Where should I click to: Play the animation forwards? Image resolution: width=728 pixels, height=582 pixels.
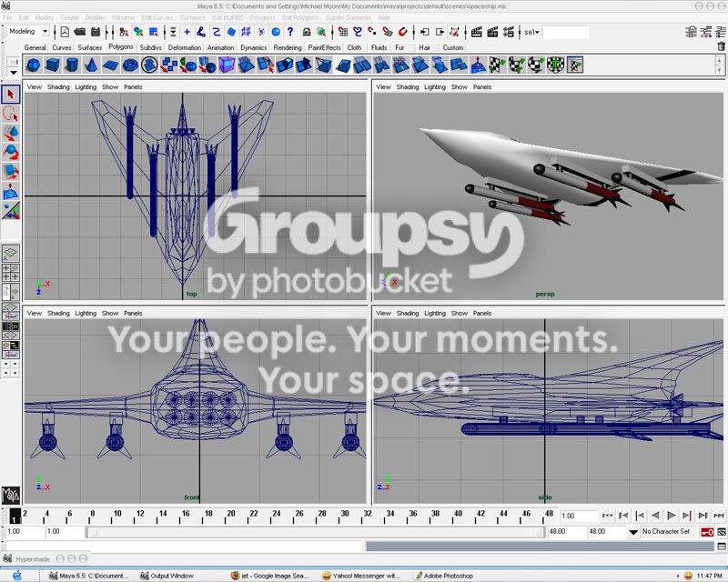671,516
